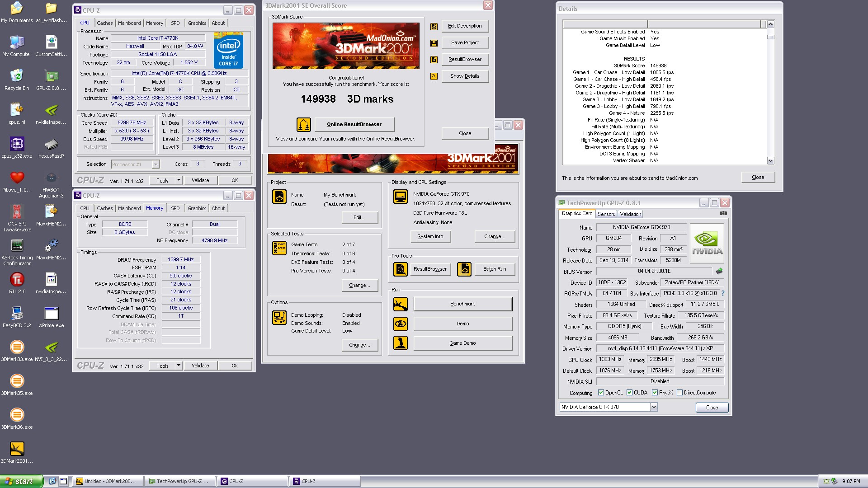Click the System Info button
Screen dimensions: 868x488
point(430,236)
